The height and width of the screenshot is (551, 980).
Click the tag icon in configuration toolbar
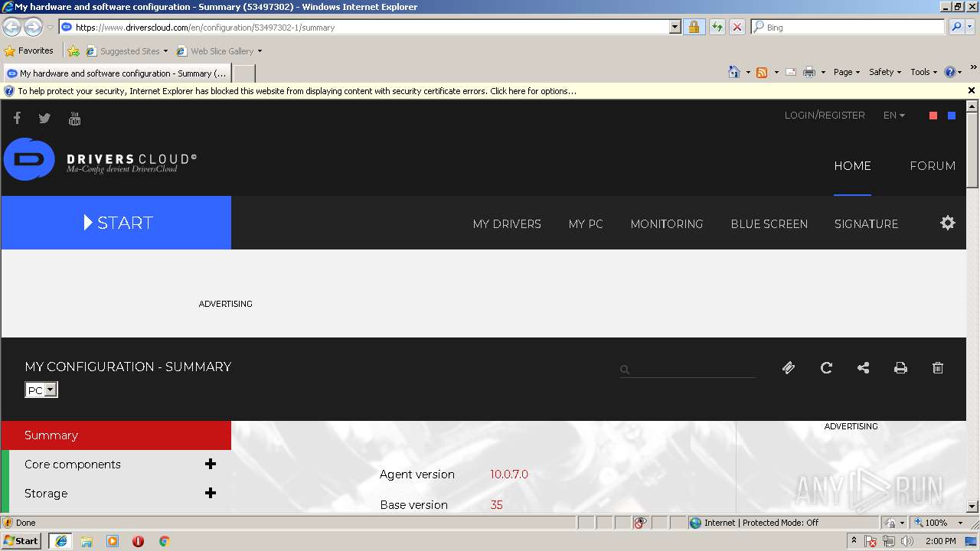pyautogui.click(x=789, y=368)
